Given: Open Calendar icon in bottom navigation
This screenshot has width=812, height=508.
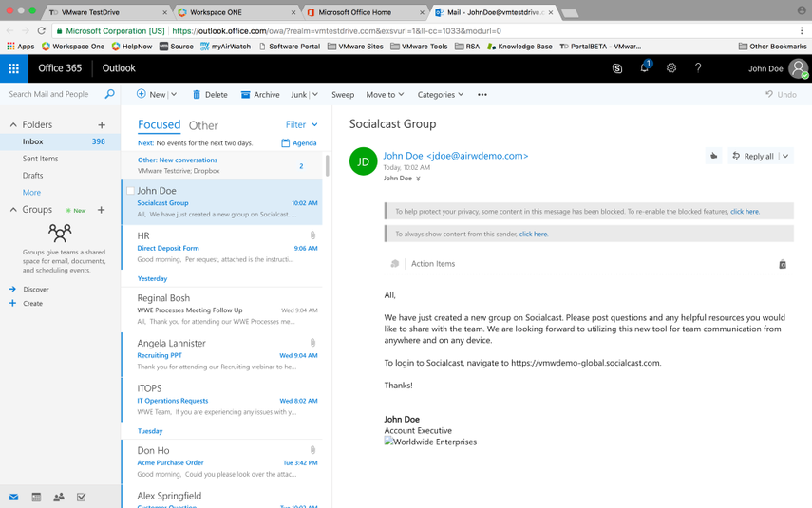Looking at the screenshot, I should coord(36,497).
